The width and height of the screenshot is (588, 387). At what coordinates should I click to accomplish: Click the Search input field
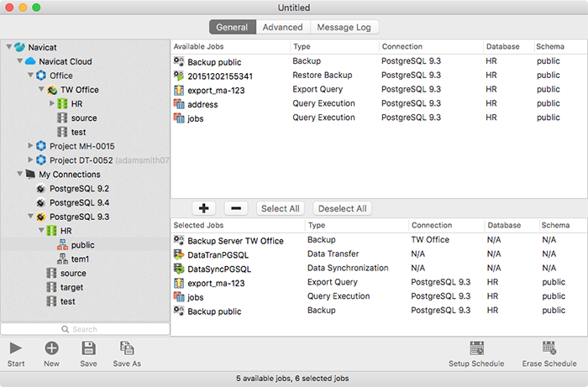coord(85,329)
